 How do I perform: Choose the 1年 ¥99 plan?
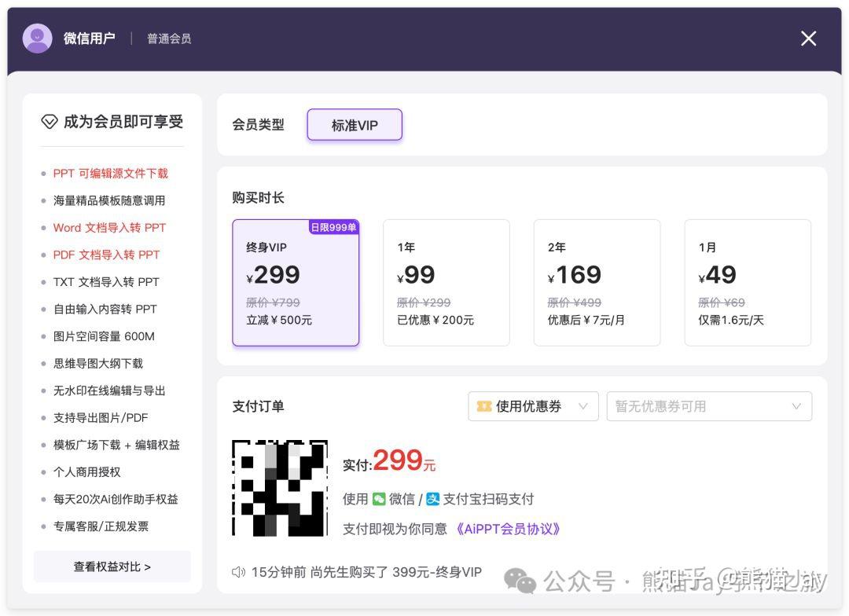(x=447, y=283)
